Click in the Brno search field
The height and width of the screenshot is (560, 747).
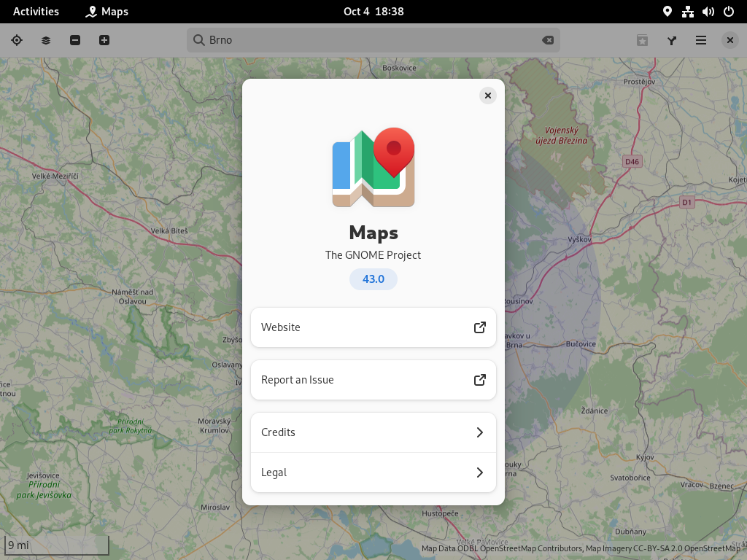point(373,40)
